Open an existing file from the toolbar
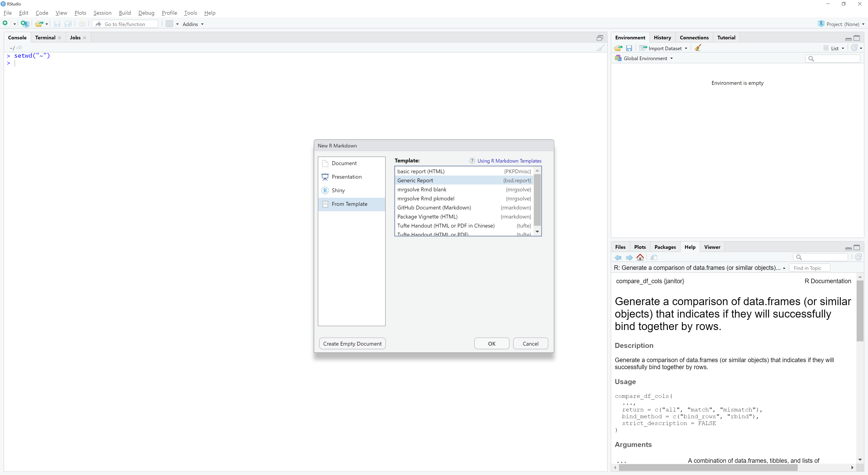868x475 pixels. coord(39,24)
